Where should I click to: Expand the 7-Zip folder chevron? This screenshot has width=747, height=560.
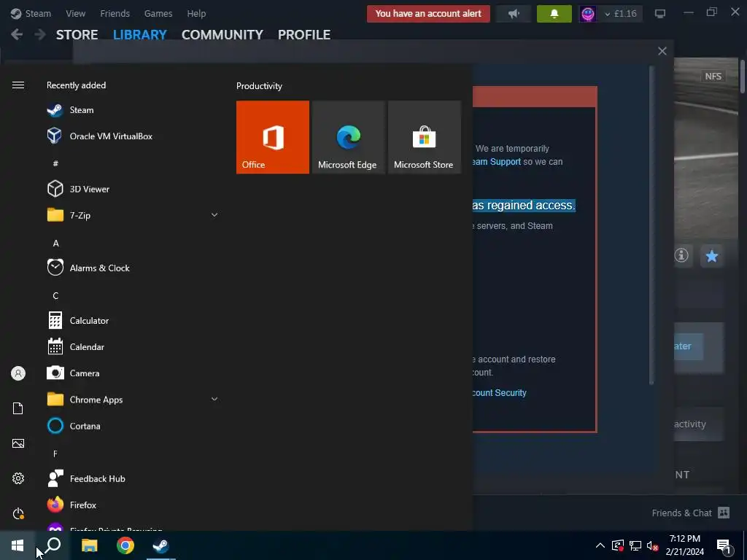tap(214, 215)
